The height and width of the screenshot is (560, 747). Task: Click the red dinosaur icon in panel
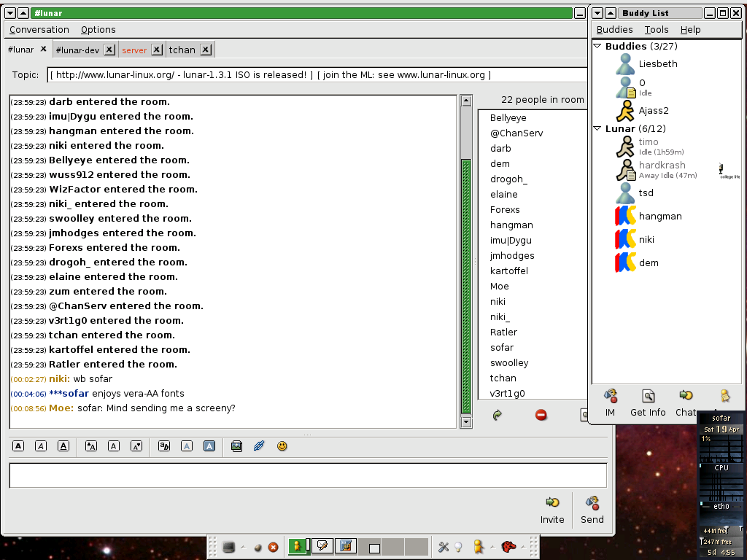508,546
